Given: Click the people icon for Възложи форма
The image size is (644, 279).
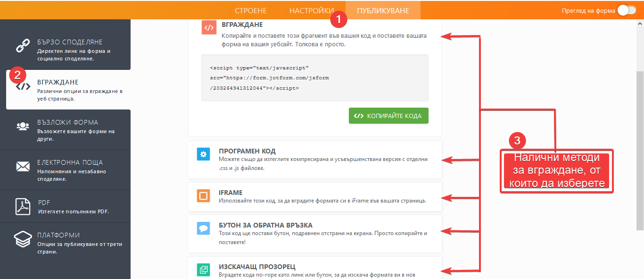Looking at the screenshot, I should pyautogui.click(x=23, y=126).
